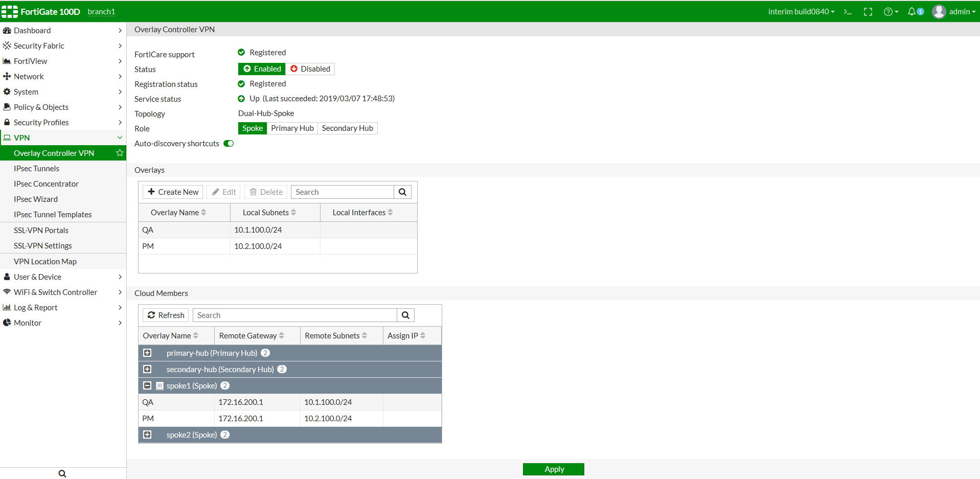Refresh the Cloud Members list
This screenshot has height=479, width=980.
(166, 315)
